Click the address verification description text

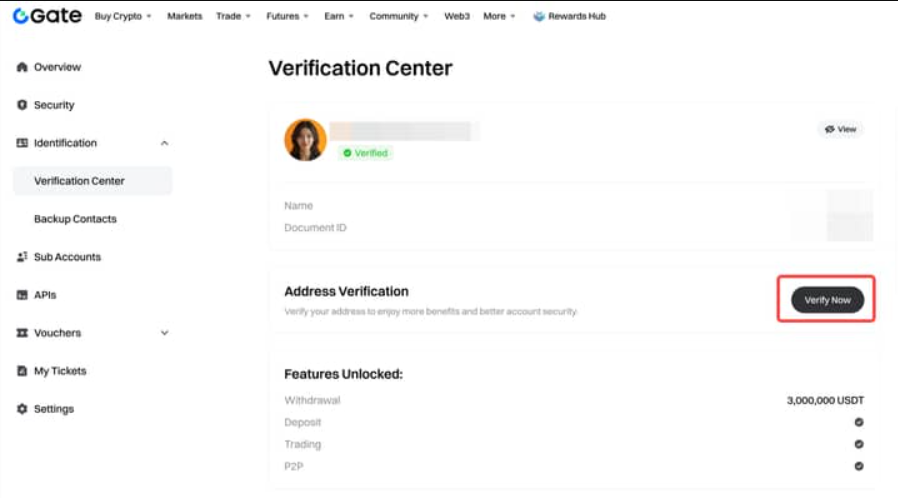coord(431,311)
